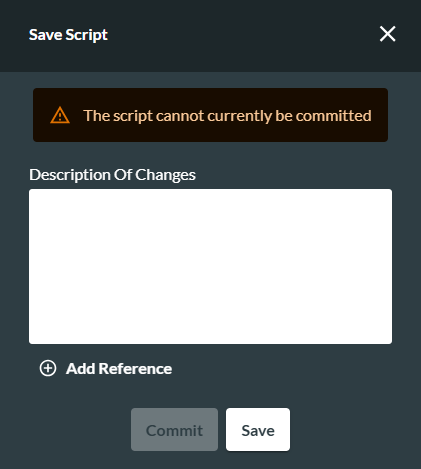Image resolution: width=421 pixels, height=469 pixels.
Task: Add a reference using the plus icon
Action: [48, 368]
